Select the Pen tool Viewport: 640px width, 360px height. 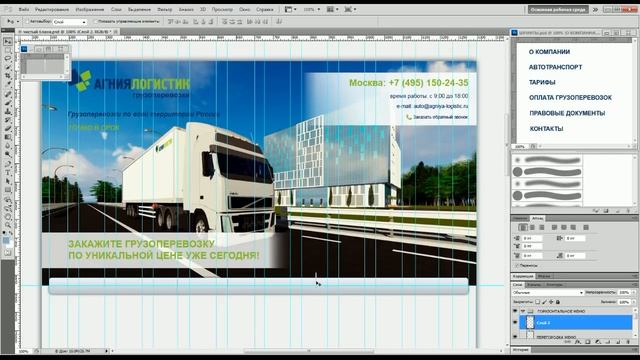pyautogui.click(x=8, y=164)
